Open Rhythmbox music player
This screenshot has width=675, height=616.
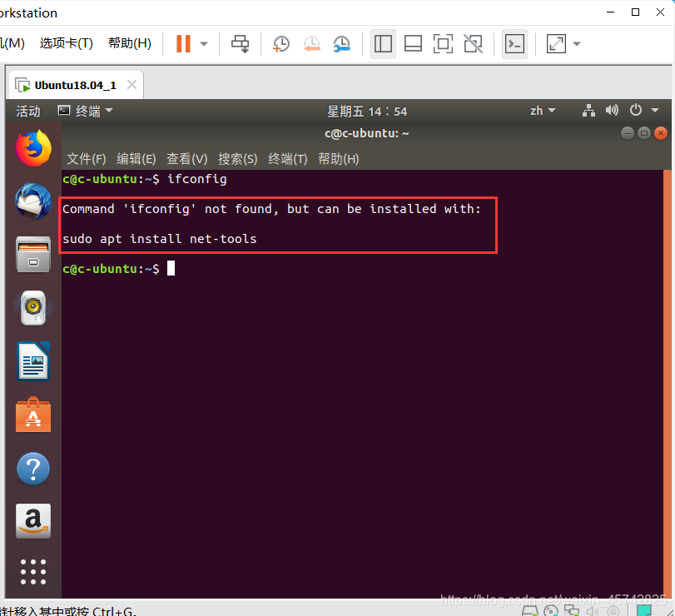[x=33, y=307]
